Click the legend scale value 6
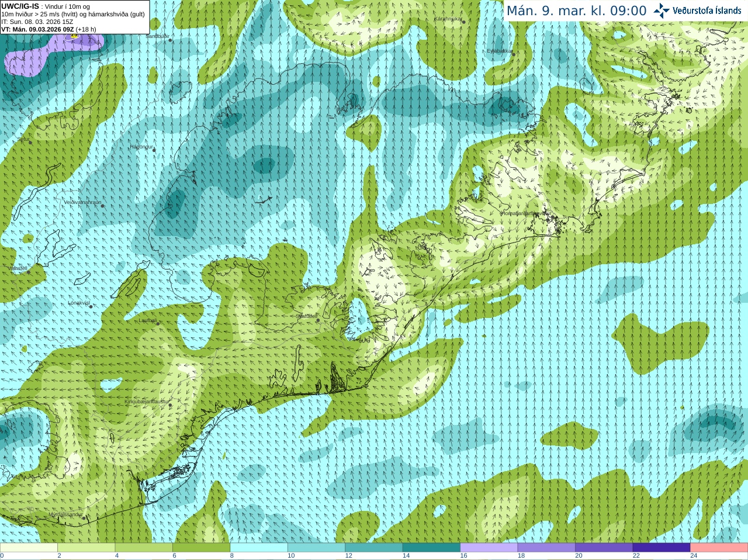Image resolution: width=748 pixels, height=560 pixels. (174, 556)
